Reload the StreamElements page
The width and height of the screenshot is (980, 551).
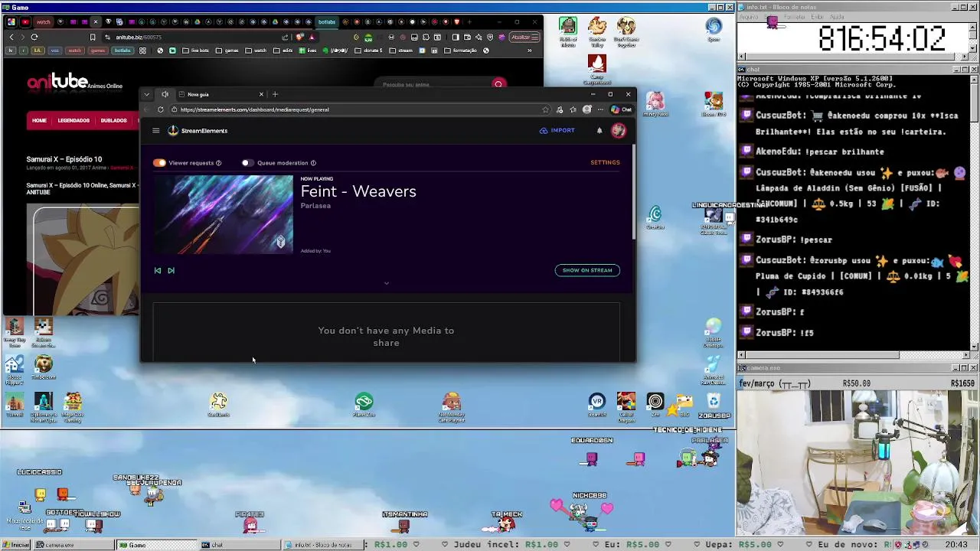(x=161, y=109)
